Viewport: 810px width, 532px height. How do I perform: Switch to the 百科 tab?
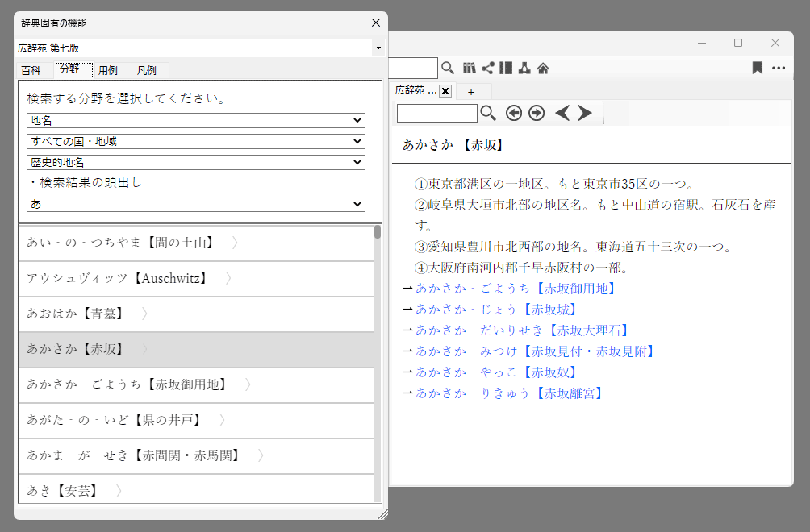tap(31, 70)
